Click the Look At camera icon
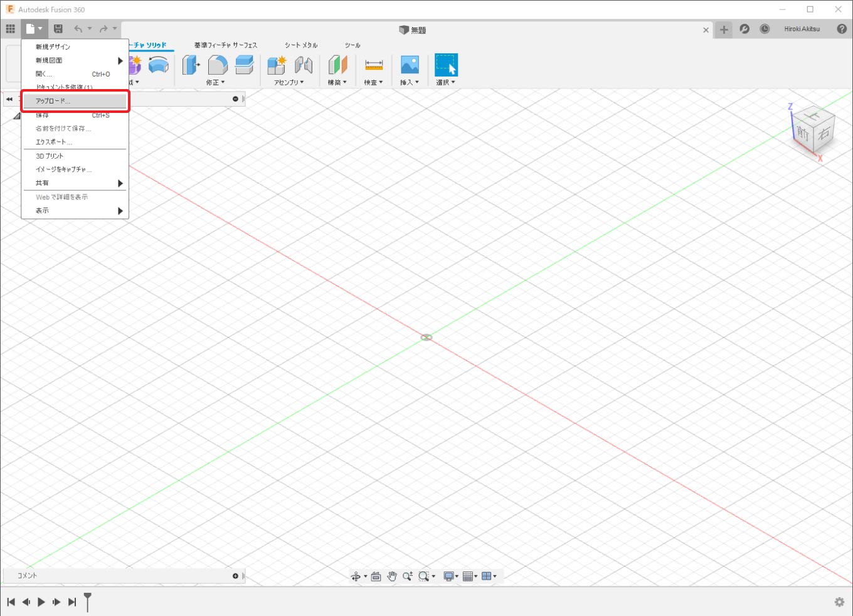 click(x=376, y=576)
